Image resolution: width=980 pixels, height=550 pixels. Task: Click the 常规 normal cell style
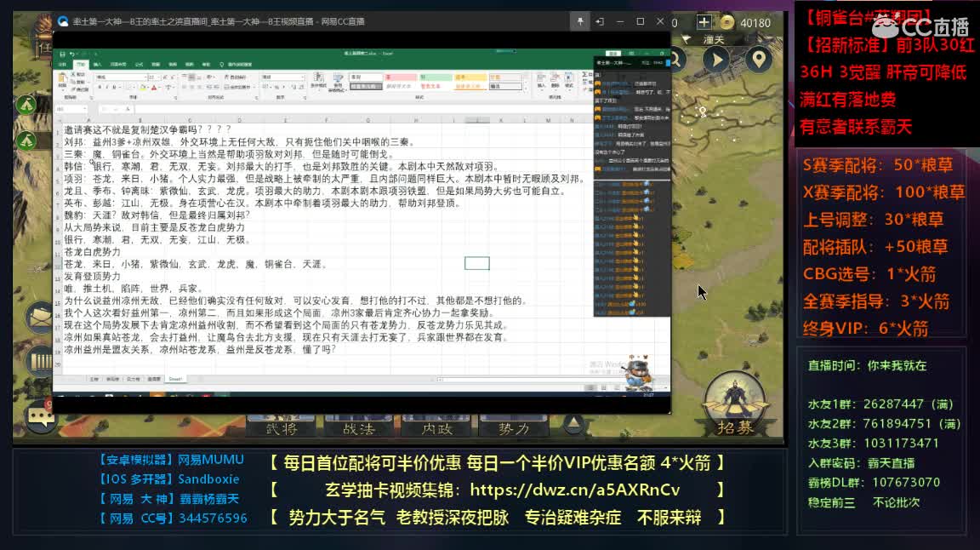366,77
